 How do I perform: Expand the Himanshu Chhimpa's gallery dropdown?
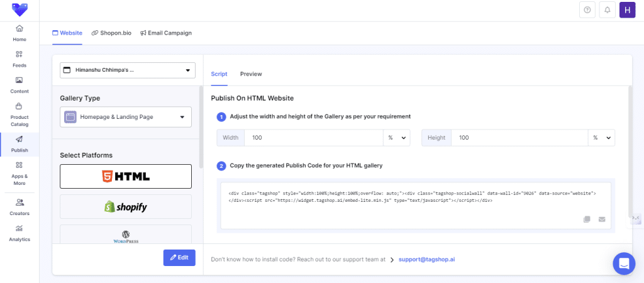[128, 70]
